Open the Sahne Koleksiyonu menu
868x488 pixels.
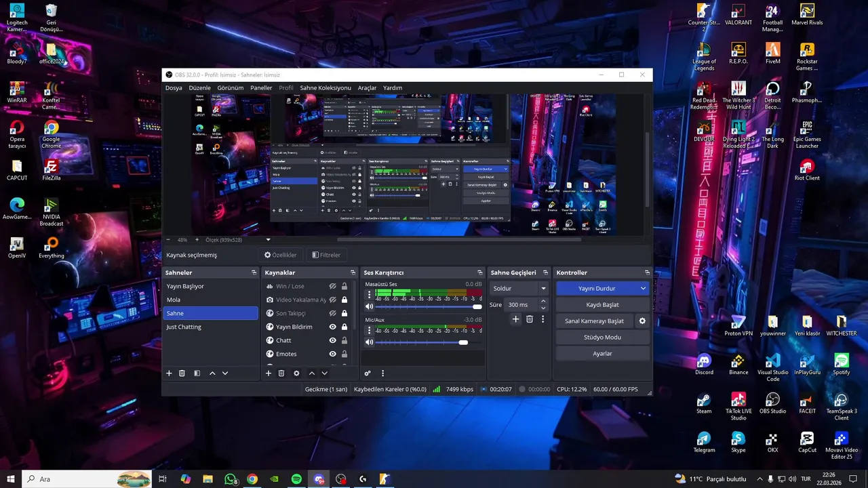point(325,88)
